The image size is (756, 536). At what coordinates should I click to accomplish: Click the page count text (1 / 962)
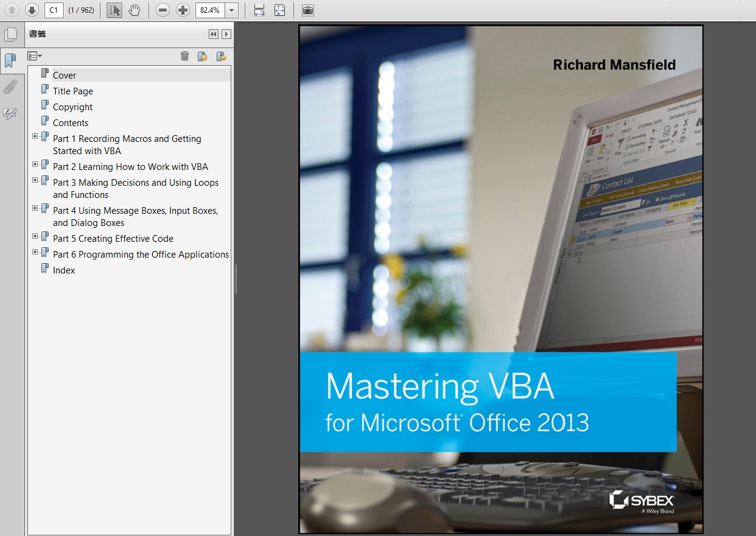[81, 10]
